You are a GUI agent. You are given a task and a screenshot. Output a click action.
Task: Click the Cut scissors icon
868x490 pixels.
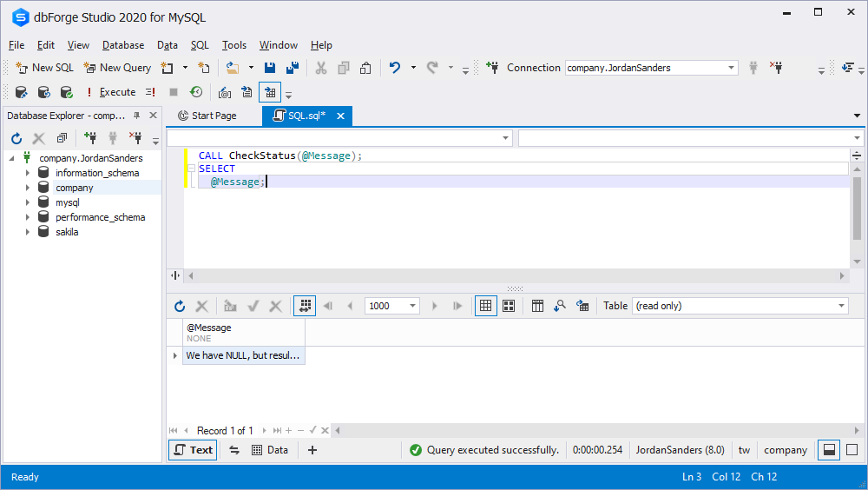[321, 68]
